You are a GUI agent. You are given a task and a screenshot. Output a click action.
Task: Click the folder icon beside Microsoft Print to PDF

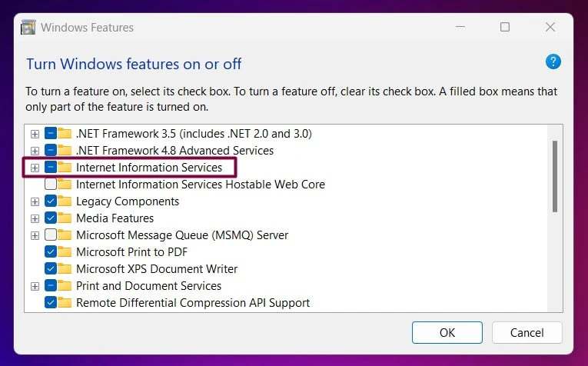[65, 251]
